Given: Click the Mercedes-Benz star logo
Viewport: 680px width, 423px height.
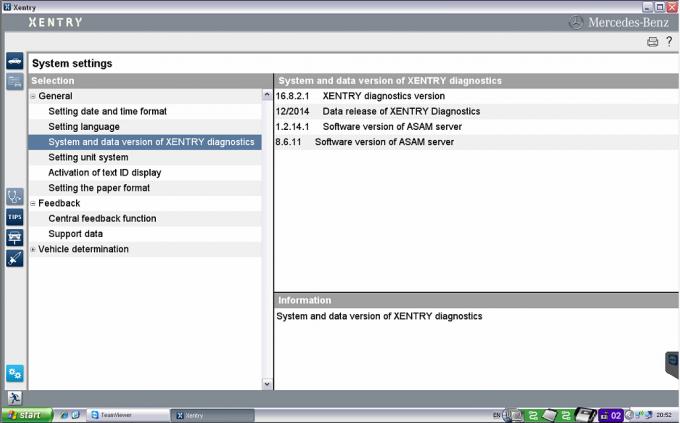Looking at the screenshot, I should (576, 23).
